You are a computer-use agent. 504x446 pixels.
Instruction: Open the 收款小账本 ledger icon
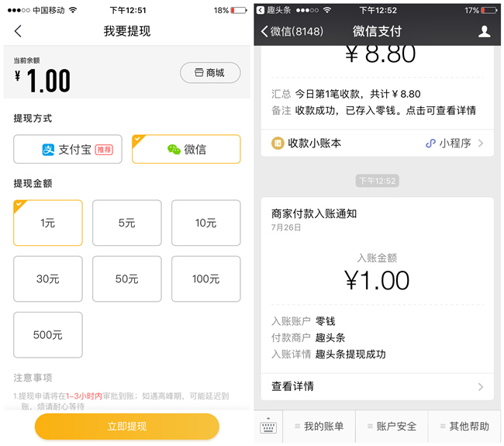[x=278, y=143]
